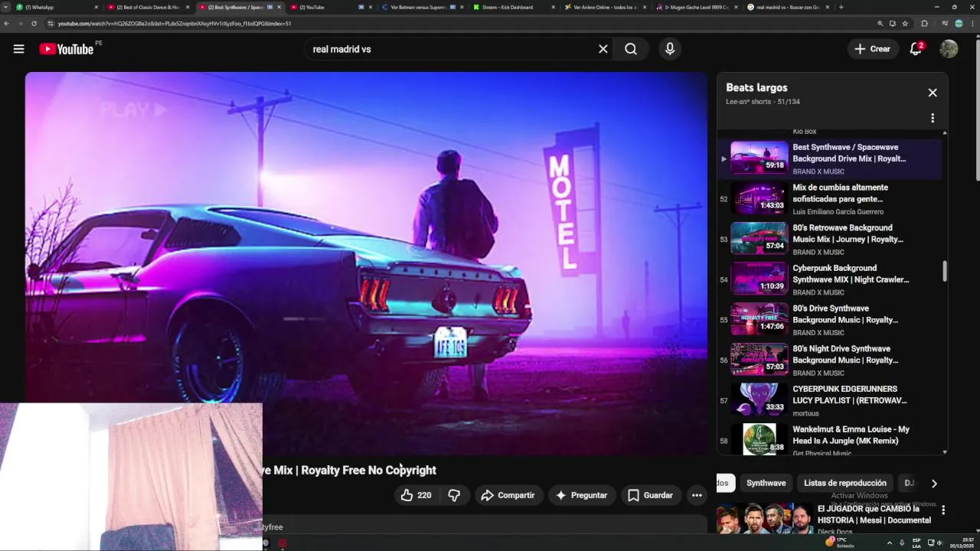Save the video with Guardar
The height and width of the screenshot is (551, 980).
click(x=651, y=495)
